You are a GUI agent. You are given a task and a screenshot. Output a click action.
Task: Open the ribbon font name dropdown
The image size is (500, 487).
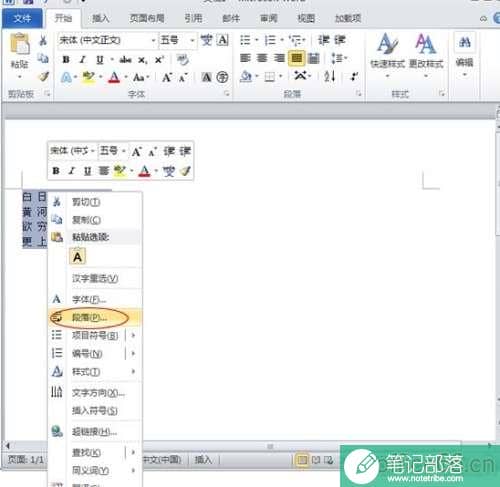pyautogui.click(x=153, y=41)
